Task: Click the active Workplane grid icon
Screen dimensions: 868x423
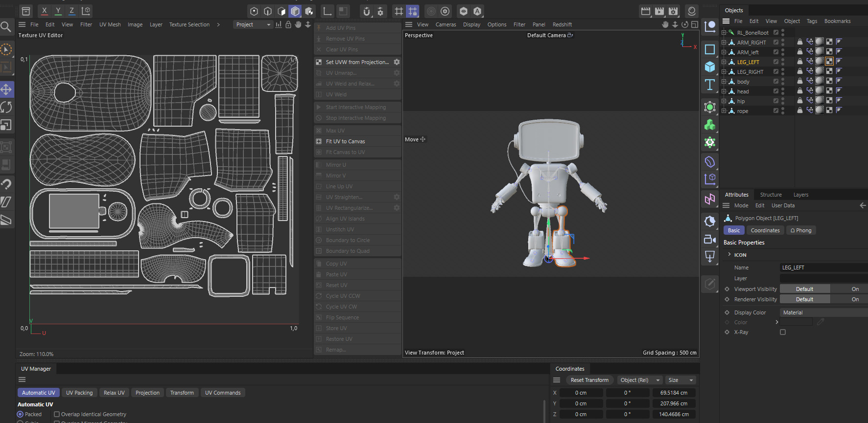Action: click(x=413, y=11)
